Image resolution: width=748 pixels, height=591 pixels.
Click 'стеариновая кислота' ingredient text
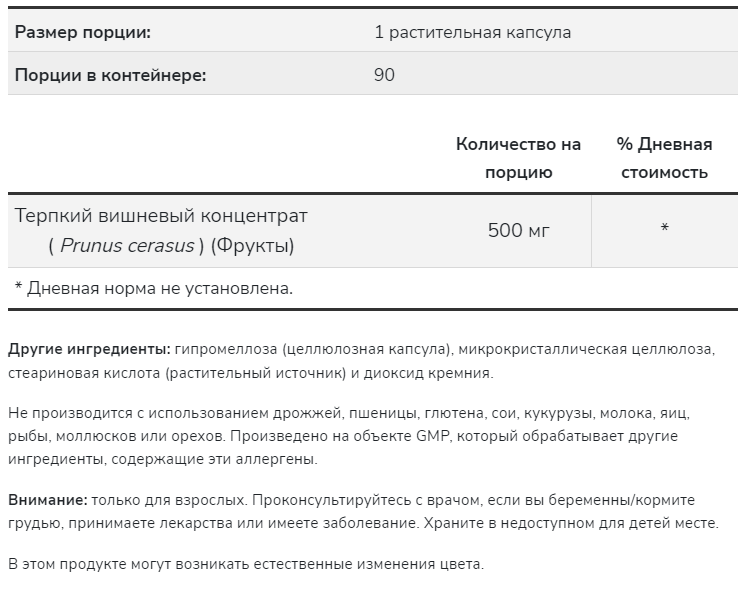tap(84, 373)
